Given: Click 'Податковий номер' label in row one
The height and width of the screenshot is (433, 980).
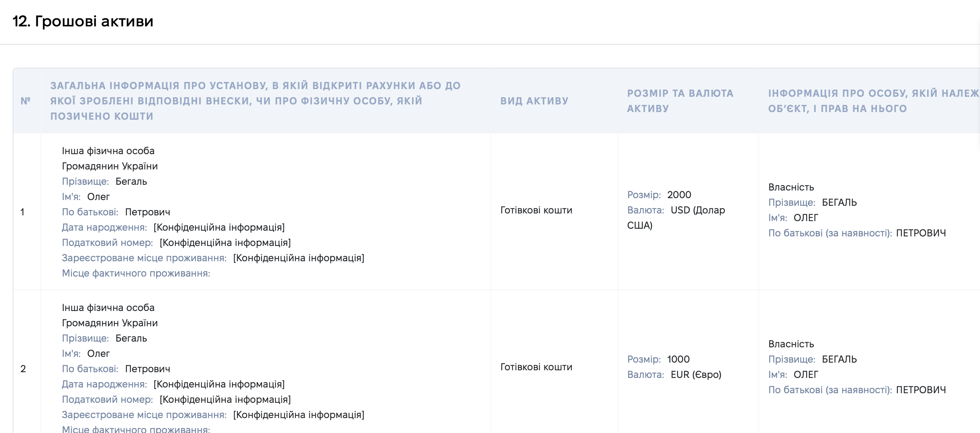Looking at the screenshot, I should point(108,243).
